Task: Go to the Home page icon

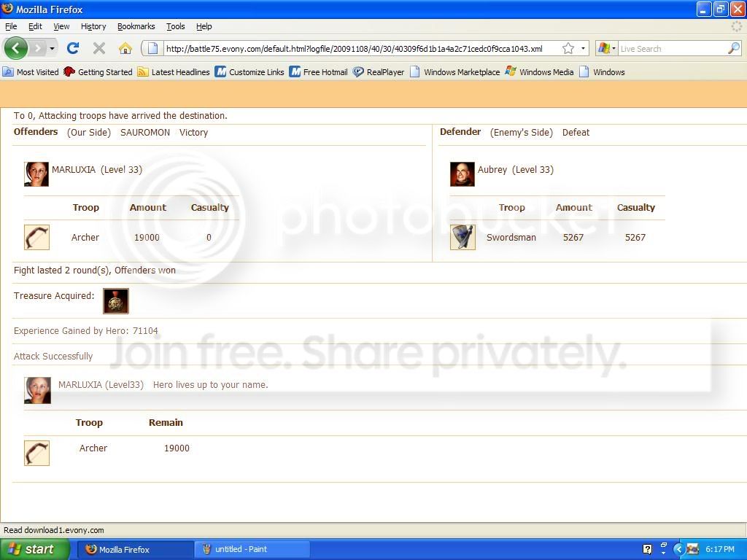Action: coord(125,49)
